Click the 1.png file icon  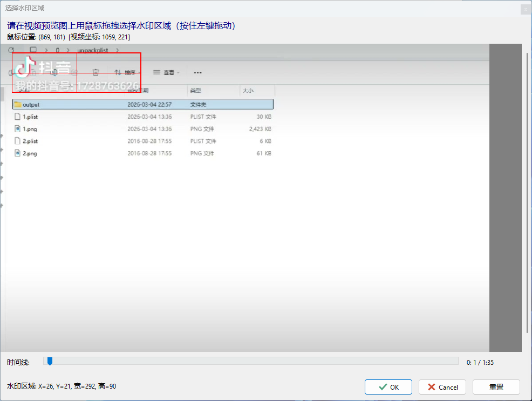(x=17, y=128)
